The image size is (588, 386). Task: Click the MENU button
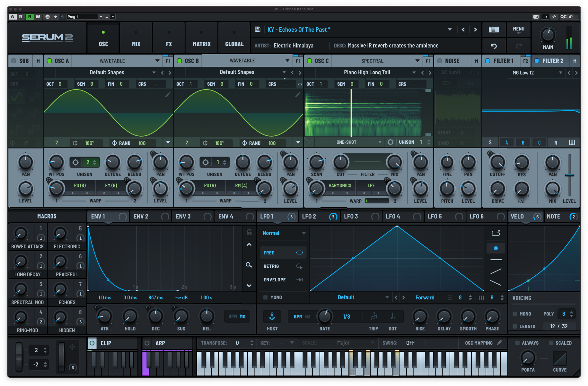[518, 29]
